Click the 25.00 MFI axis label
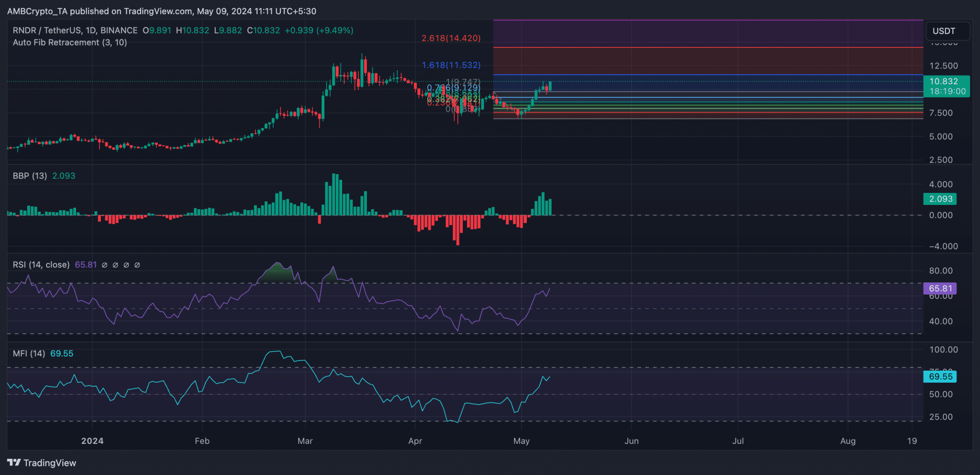 941,417
